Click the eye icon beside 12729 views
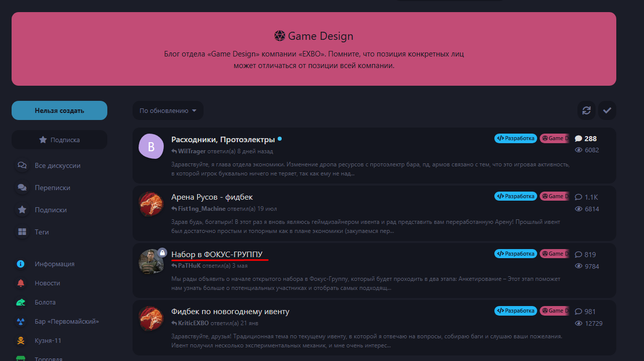 point(578,323)
